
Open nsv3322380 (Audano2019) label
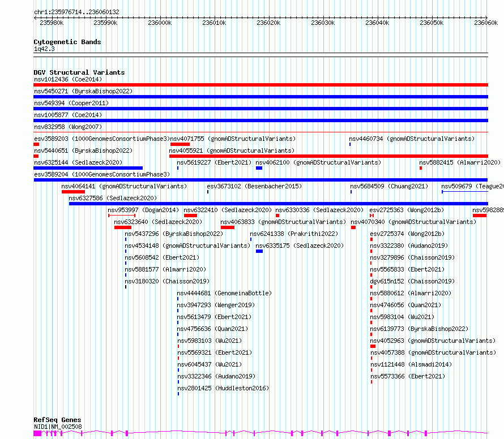point(409,246)
